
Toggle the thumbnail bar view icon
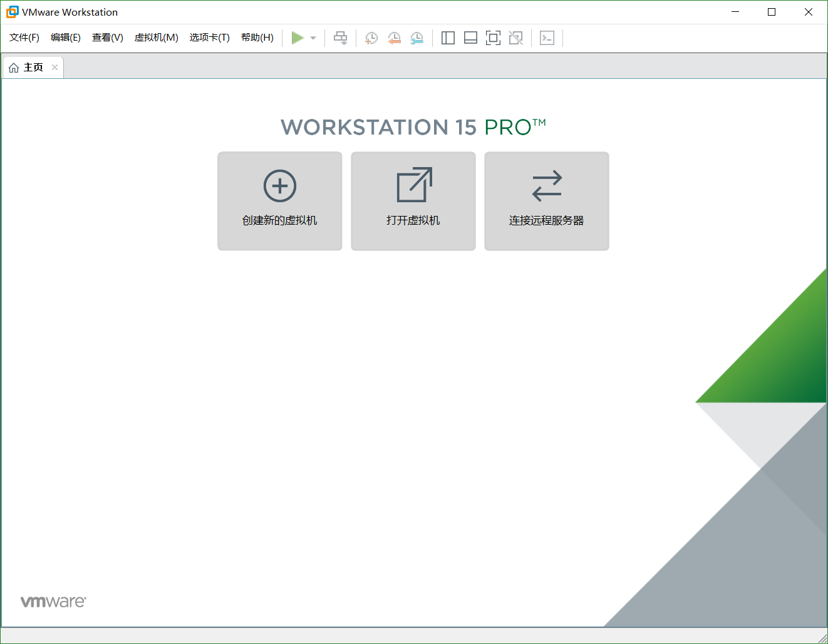[470, 38]
